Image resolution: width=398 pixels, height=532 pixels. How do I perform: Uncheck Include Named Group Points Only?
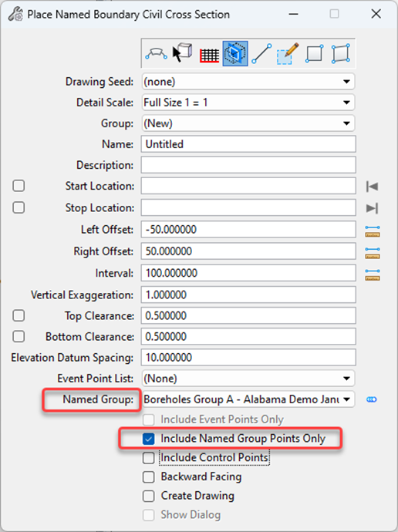point(149,439)
